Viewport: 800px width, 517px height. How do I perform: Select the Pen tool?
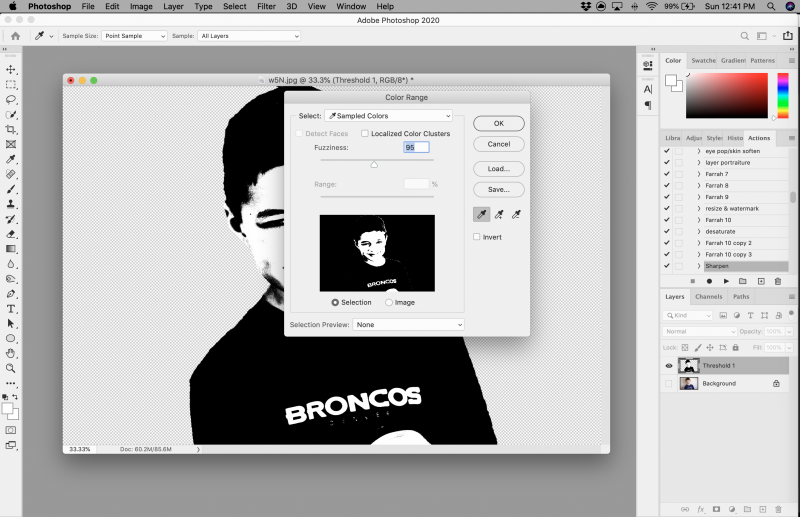11,294
